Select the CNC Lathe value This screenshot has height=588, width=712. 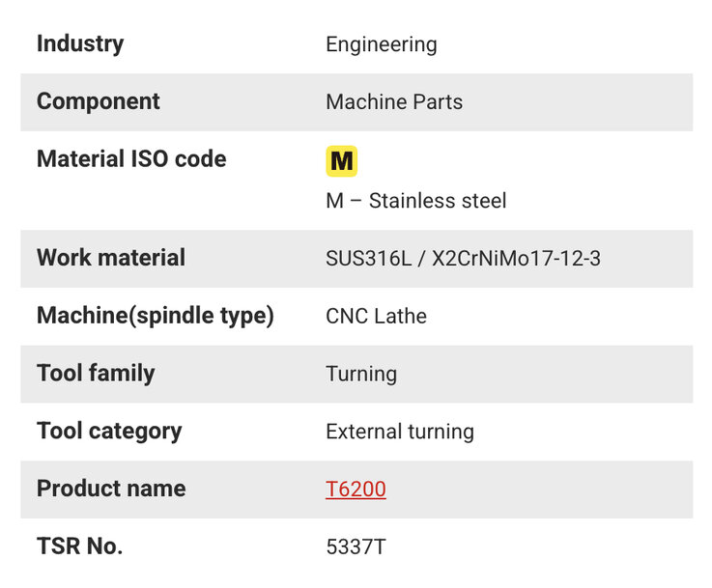pos(376,316)
